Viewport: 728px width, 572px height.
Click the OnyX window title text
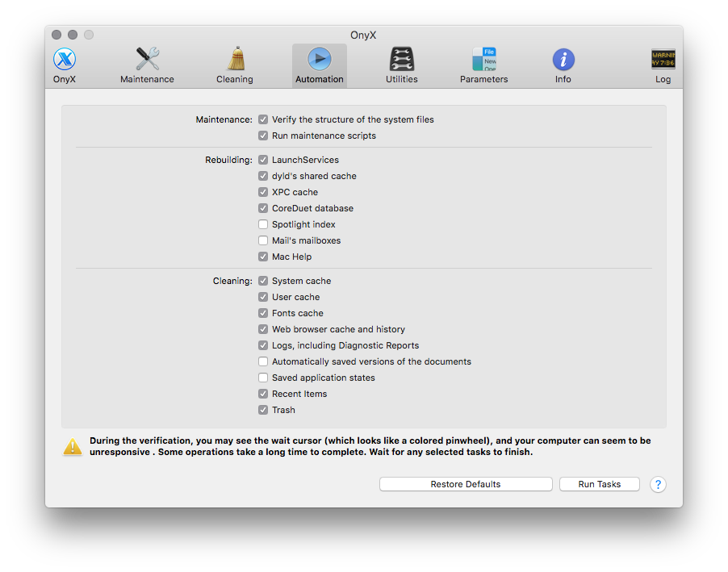tap(363, 35)
